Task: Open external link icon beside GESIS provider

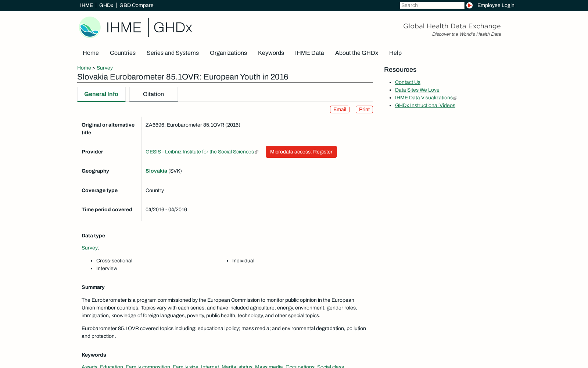Action: (257, 152)
